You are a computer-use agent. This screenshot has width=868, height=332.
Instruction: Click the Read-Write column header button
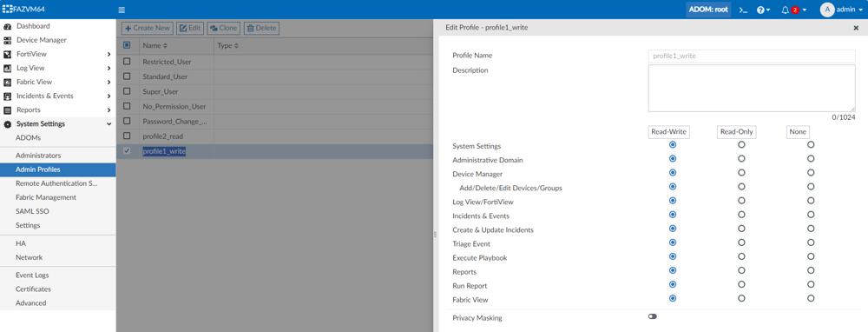tap(668, 132)
